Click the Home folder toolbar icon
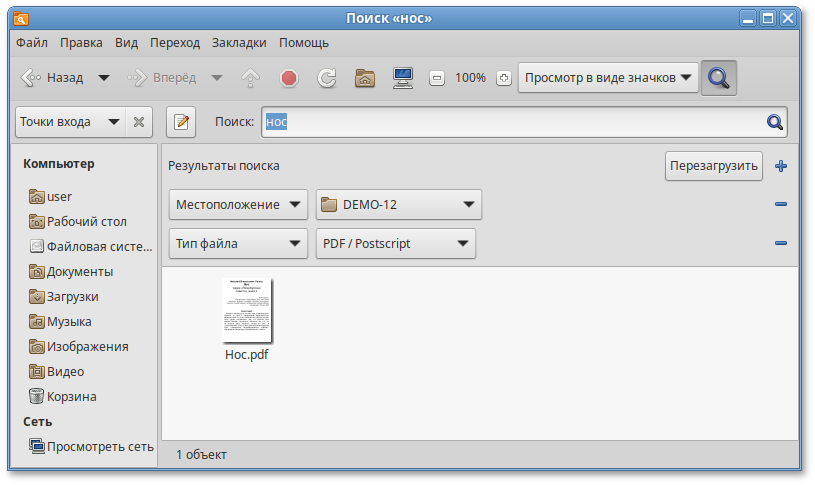This screenshot has height=485, width=815. [366, 78]
